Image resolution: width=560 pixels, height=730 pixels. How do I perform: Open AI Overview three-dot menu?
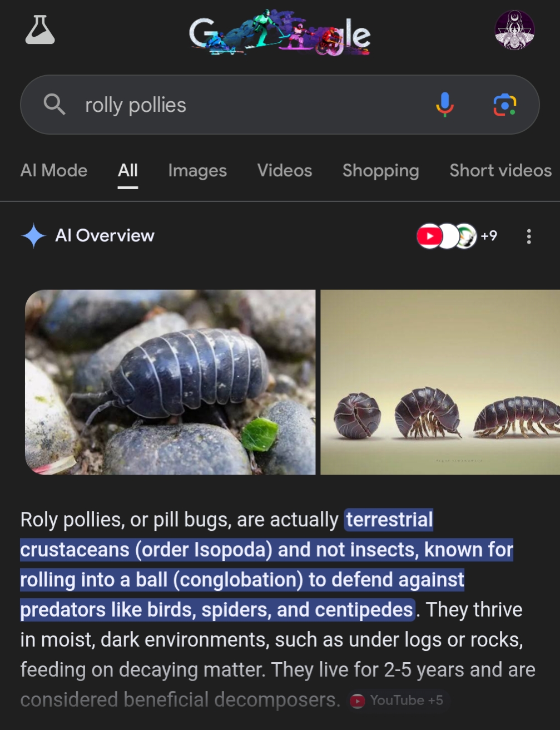528,236
